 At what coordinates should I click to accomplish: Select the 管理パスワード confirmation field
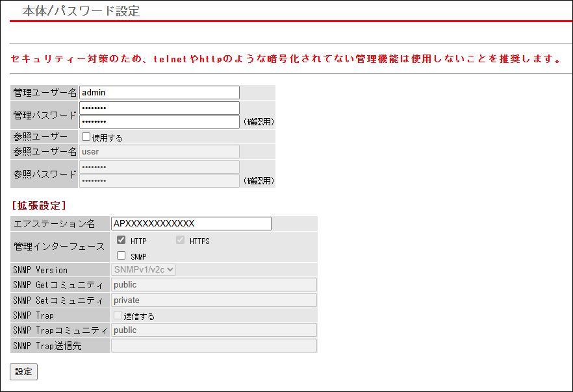pyautogui.click(x=159, y=121)
